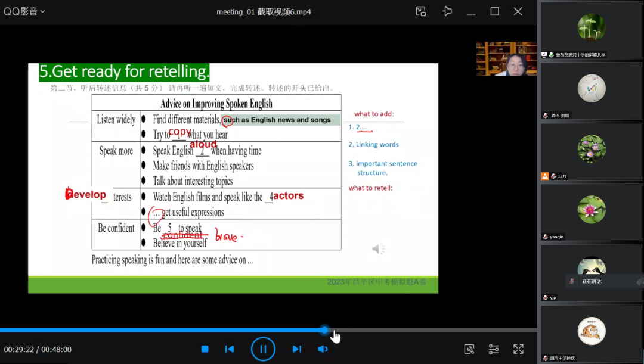Select participant yanqin tile
644x364 pixels.
(x=591, y=212)
